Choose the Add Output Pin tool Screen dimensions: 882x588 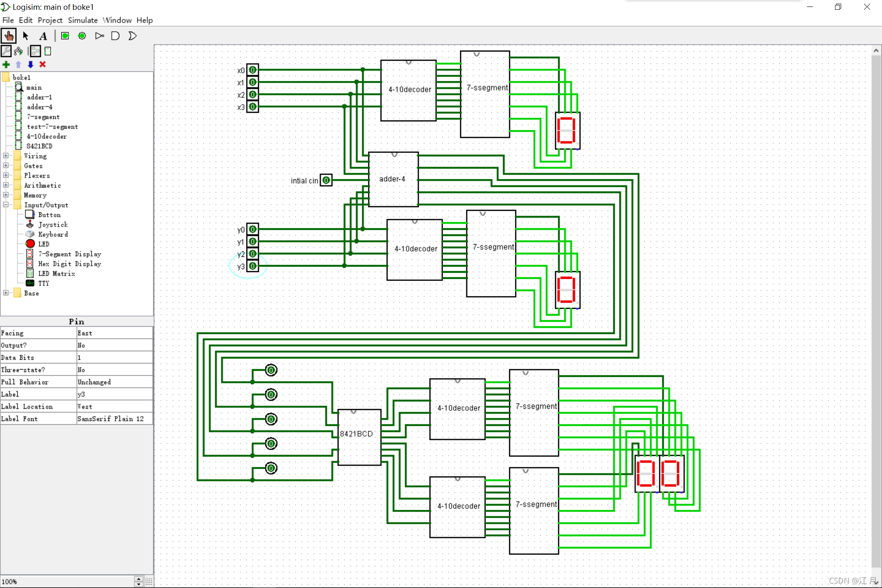82,36
